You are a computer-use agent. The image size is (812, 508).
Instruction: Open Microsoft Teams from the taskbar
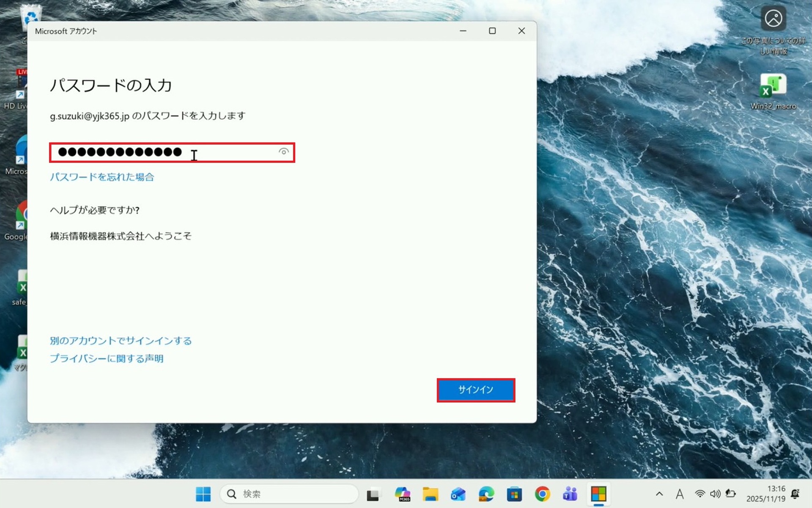click(570, 494)
